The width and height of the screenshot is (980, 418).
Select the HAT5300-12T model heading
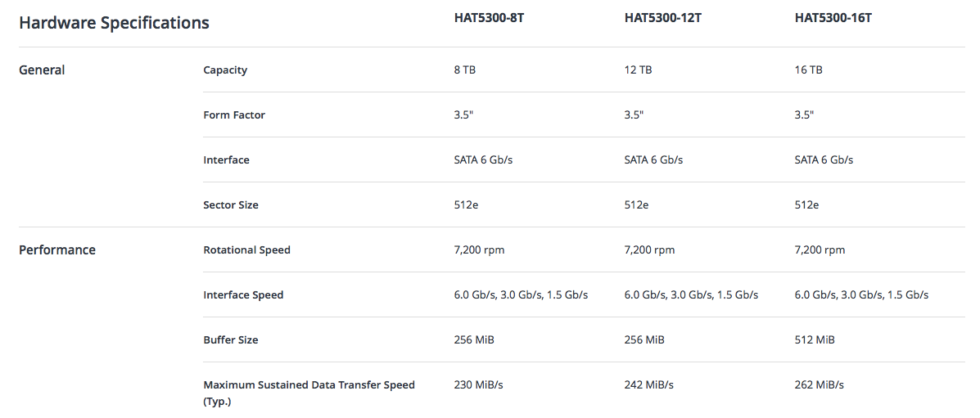click(662, 18)
